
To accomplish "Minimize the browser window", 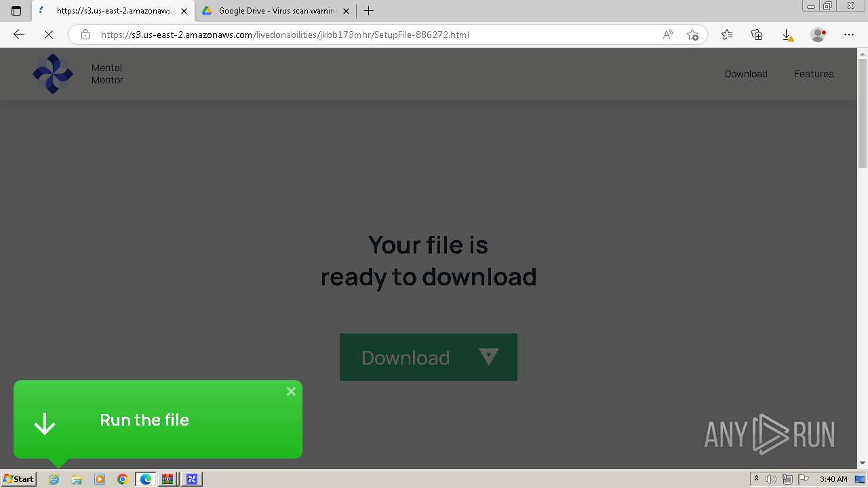I will pyautogui.click(x=811, y=6).
